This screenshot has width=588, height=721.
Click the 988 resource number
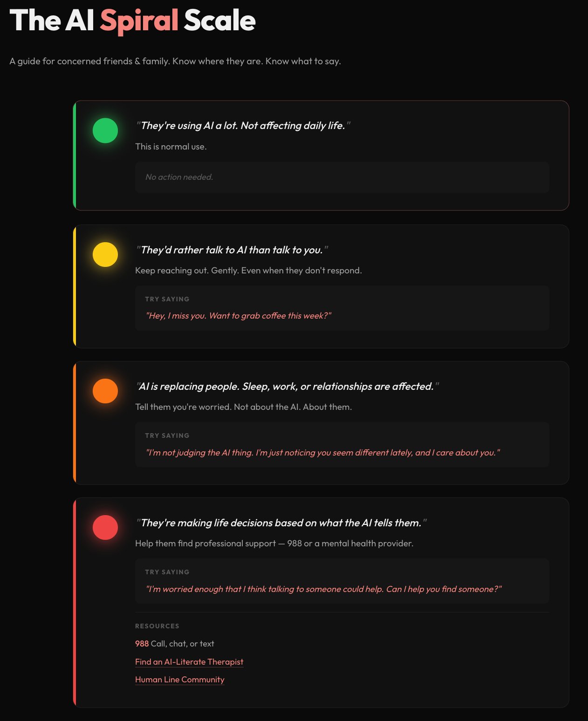(x=142, y=644)
